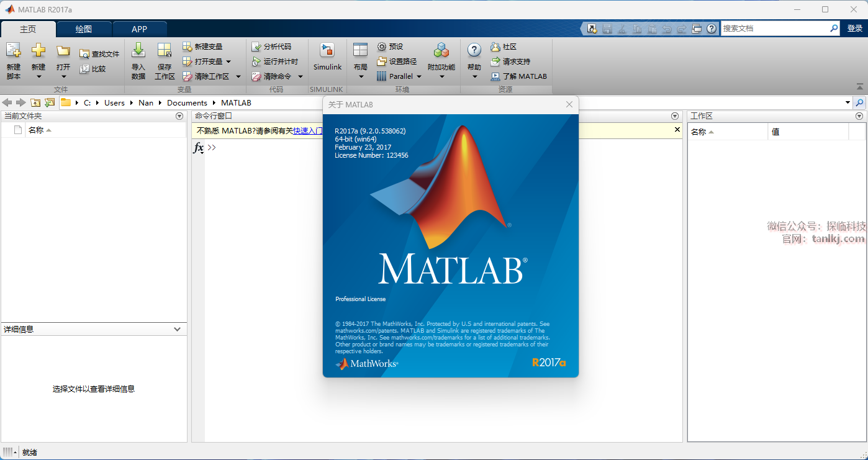Screen dimensions: 868x460
Task: Expand the 新建 dropdown arrow
Action: (x=38, y=77)
